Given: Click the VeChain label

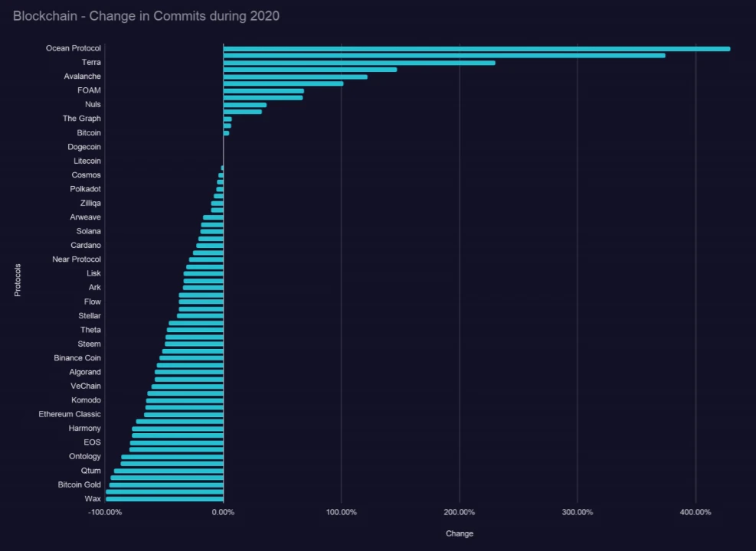Looking at the screenshot, I should tap(85, 386).
